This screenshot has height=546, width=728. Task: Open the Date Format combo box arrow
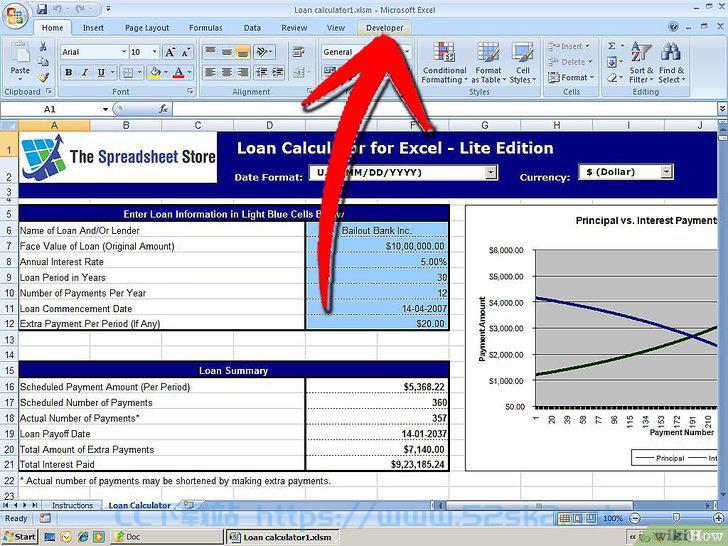[x=491, y=172]
